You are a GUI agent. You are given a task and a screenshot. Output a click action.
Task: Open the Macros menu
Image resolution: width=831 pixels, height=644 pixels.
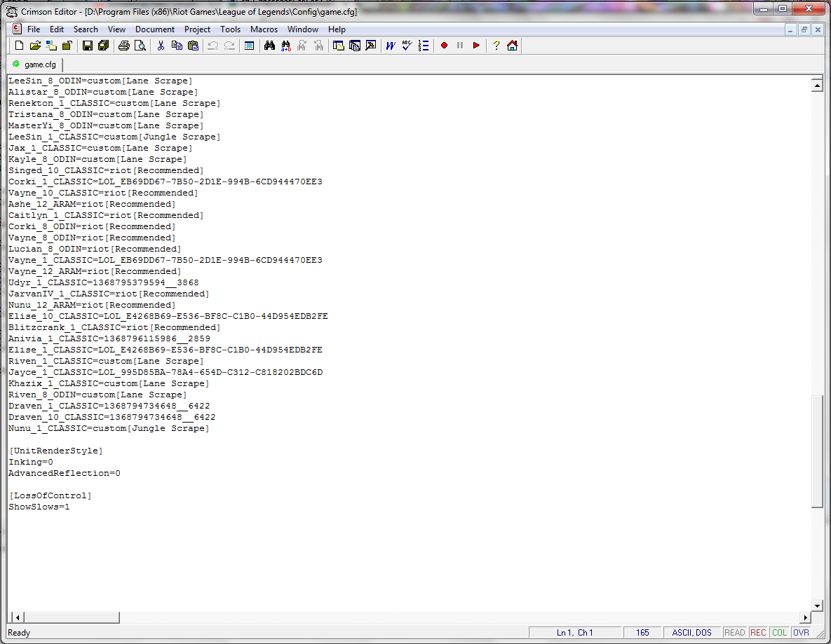pos(264,29)
